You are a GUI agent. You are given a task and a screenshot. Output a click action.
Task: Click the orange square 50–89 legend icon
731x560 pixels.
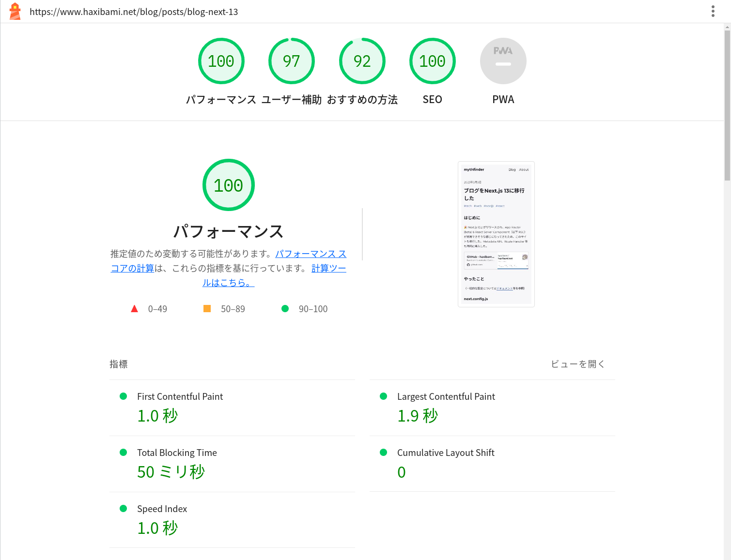tap(207, 308)
